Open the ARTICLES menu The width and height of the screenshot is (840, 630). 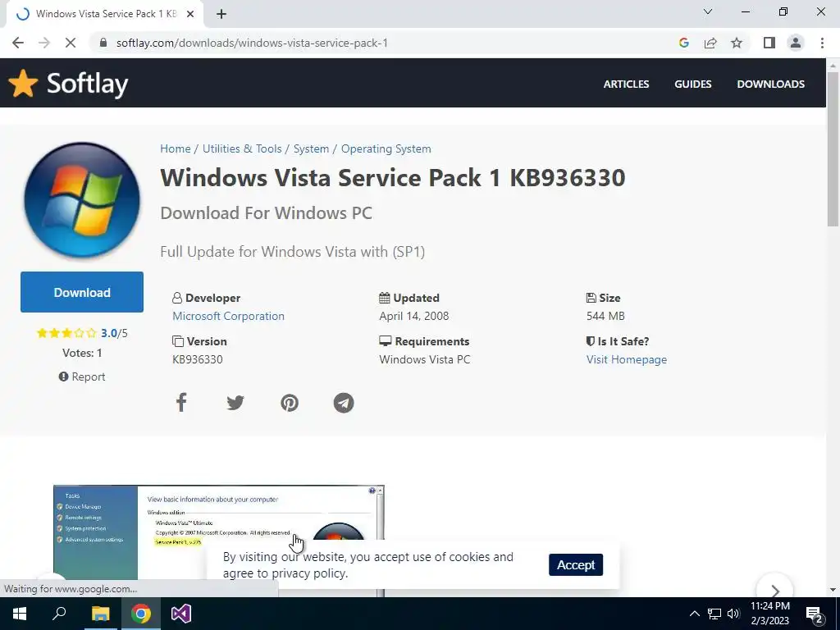tap(626, 84)
